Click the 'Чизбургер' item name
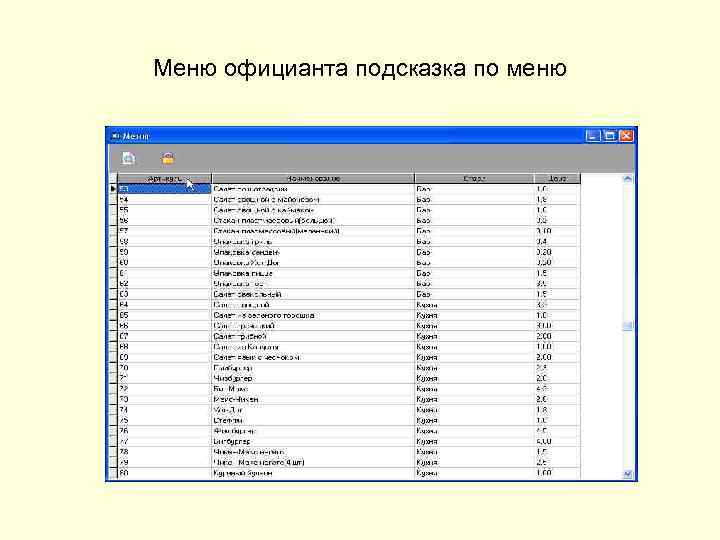This screenshot has width=720, height=540. 233,378
